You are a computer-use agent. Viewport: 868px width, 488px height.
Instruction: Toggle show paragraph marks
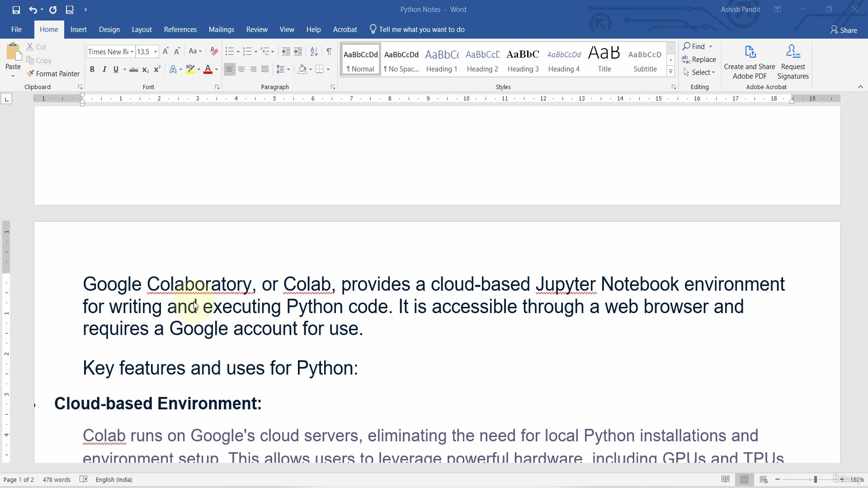point(329,52)
